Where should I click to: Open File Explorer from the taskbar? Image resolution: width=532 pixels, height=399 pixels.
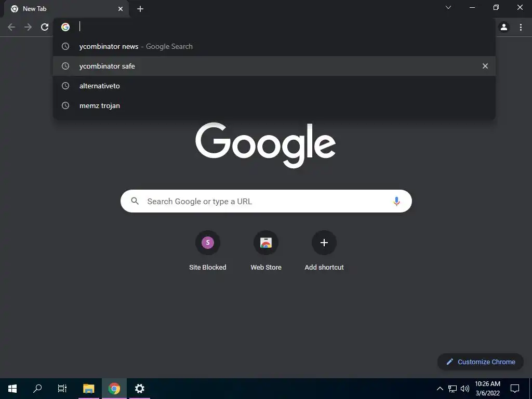[x=88, y=389]
